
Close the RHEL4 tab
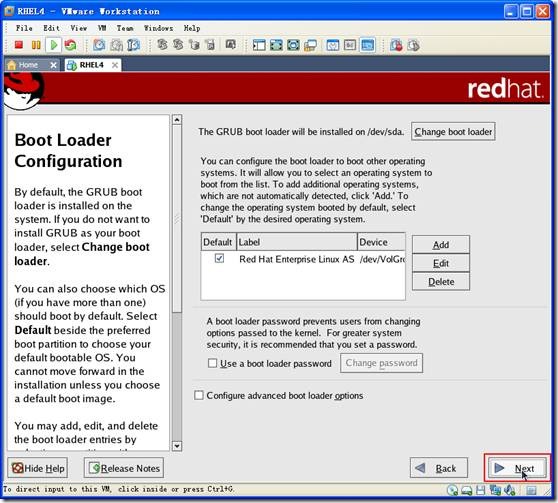(x=115, y=65)
